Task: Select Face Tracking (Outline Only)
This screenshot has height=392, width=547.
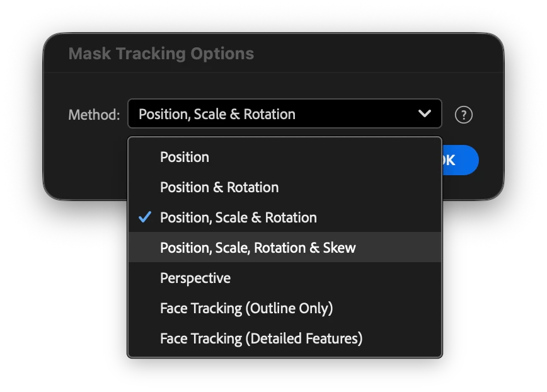Action: [x=246, y=308]
